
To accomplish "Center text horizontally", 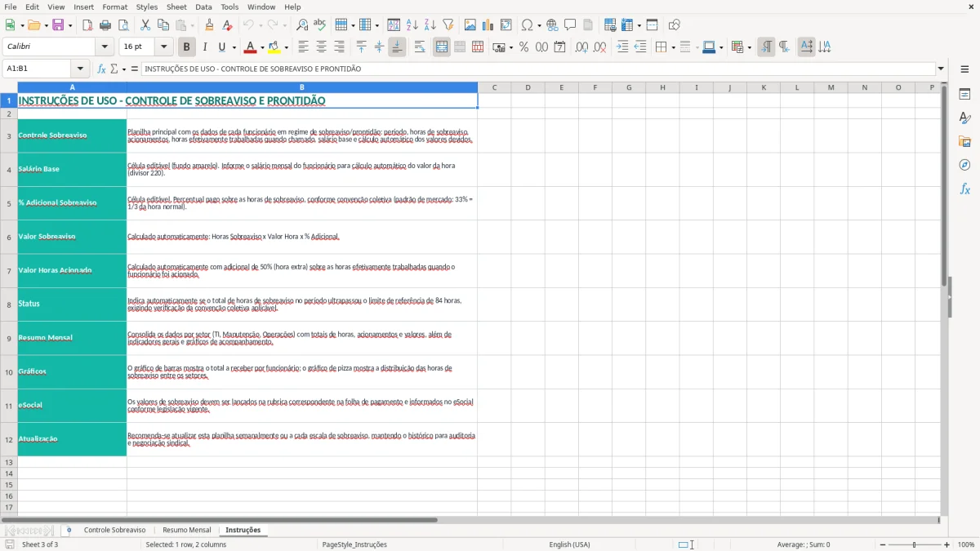I will 321,47.
